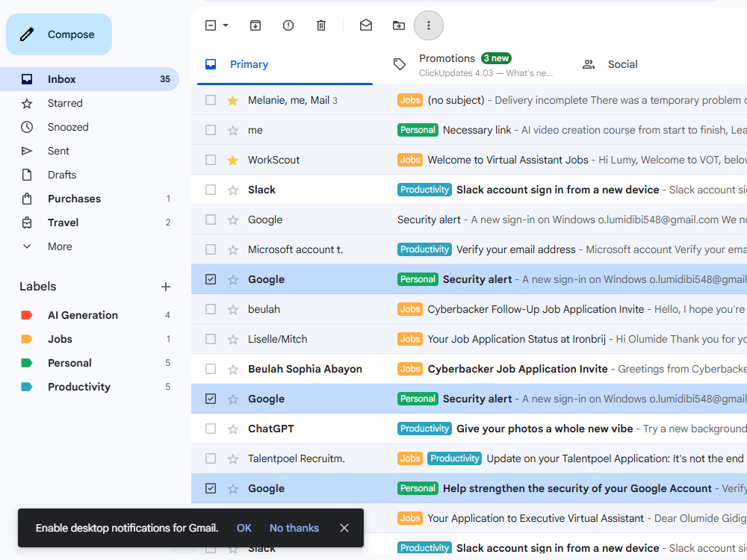Screen dimensions: 747x560
Task: Star the Beulah Sophia Abayon email
Action: point(232,369)
